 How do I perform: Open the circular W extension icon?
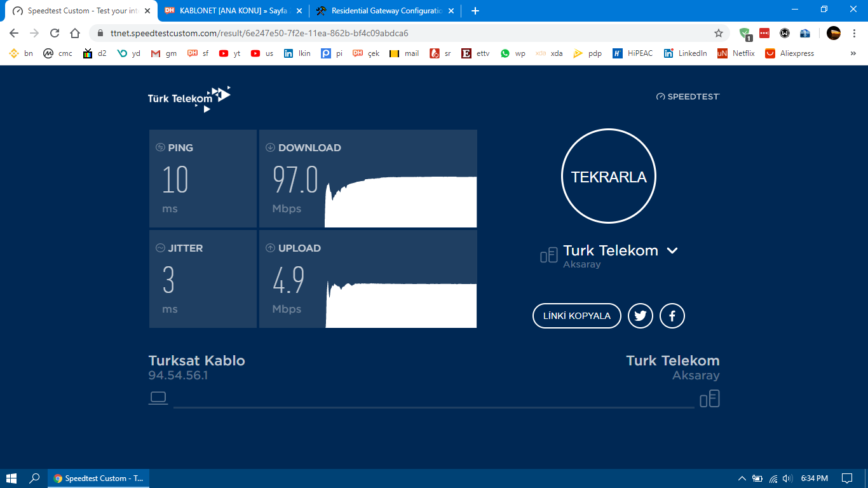[x=785, y=33]
